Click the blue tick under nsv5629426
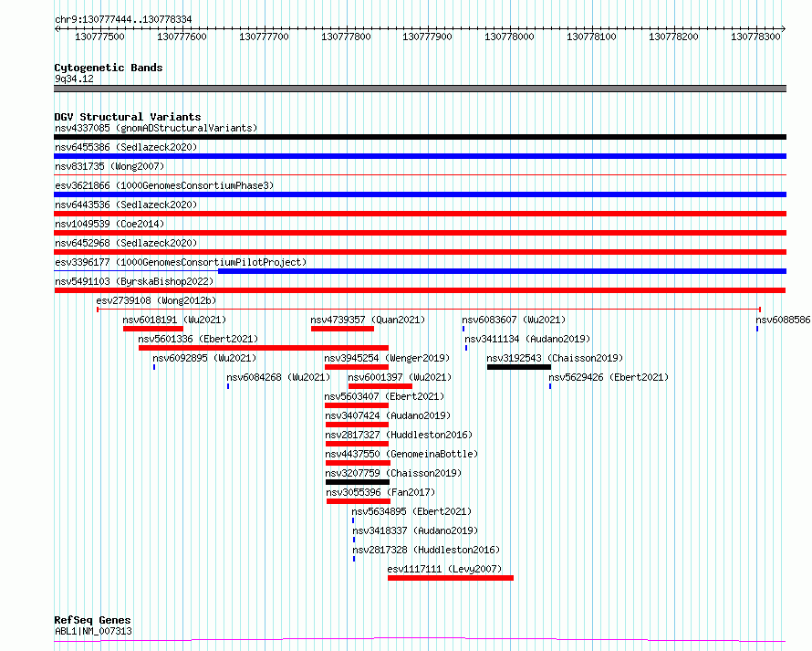The height and width of the screenshot is (651, 812). (x=550, y=386)
